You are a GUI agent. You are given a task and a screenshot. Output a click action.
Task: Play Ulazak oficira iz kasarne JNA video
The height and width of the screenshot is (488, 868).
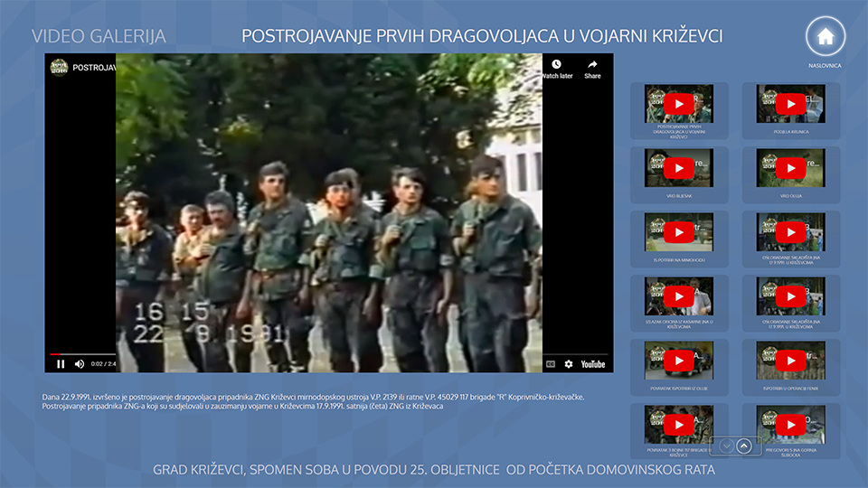click(679, 296)
